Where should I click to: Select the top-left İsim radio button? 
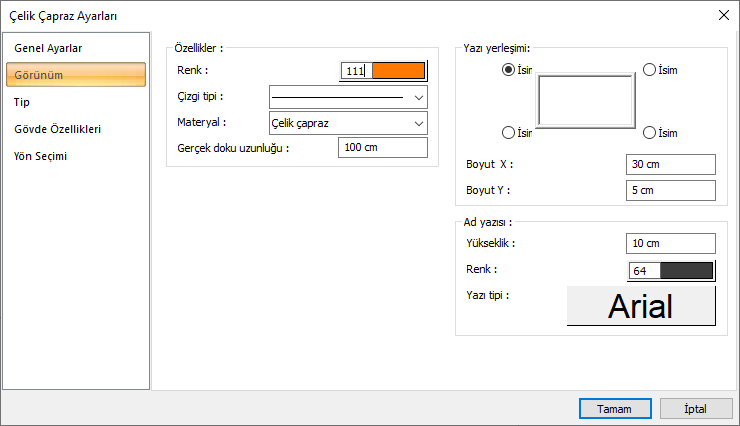pyautogui.click(x=509, y=70)
